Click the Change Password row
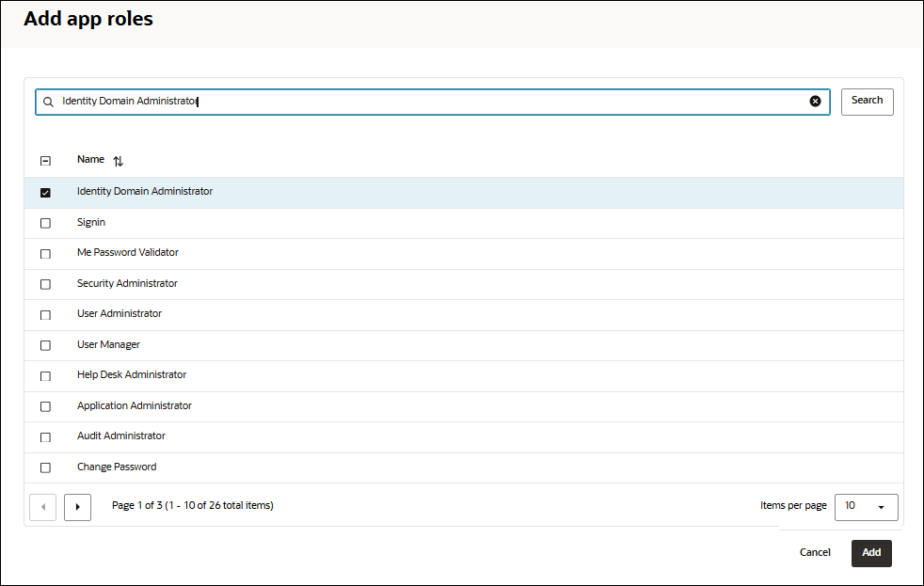The image size is (924, 586). click(x=117, y=467)
